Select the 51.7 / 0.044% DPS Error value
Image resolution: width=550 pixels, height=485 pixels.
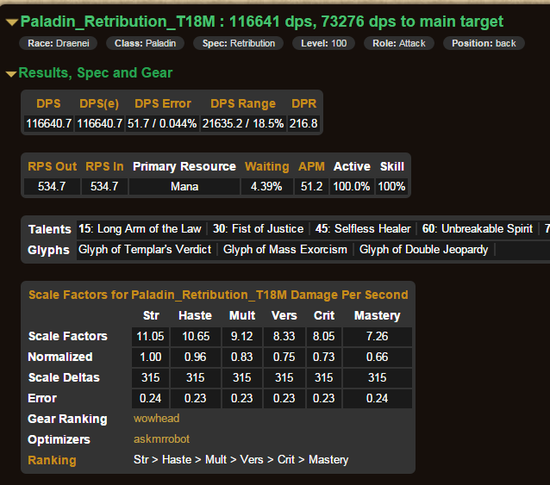pyautogui.click(x=162, y=124)
